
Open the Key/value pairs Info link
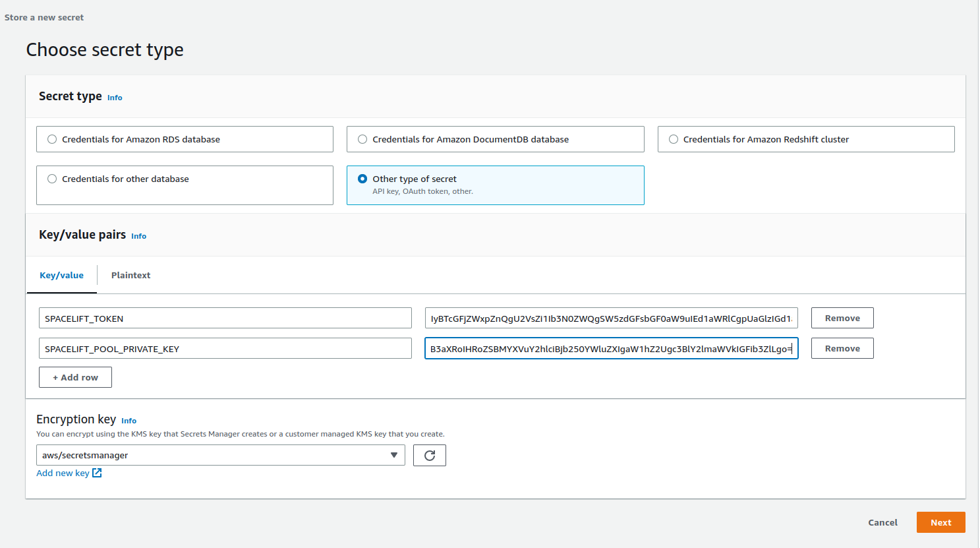pos(138,236)
